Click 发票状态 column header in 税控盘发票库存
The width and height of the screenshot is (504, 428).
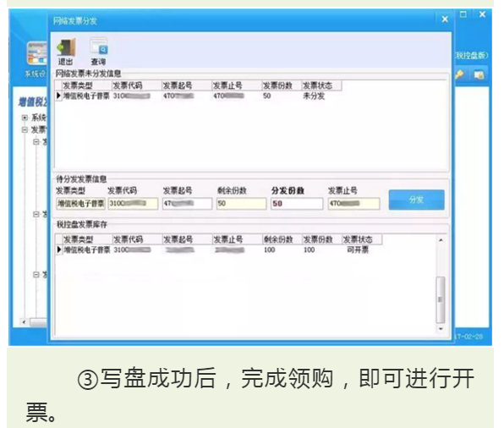point(362,239)
